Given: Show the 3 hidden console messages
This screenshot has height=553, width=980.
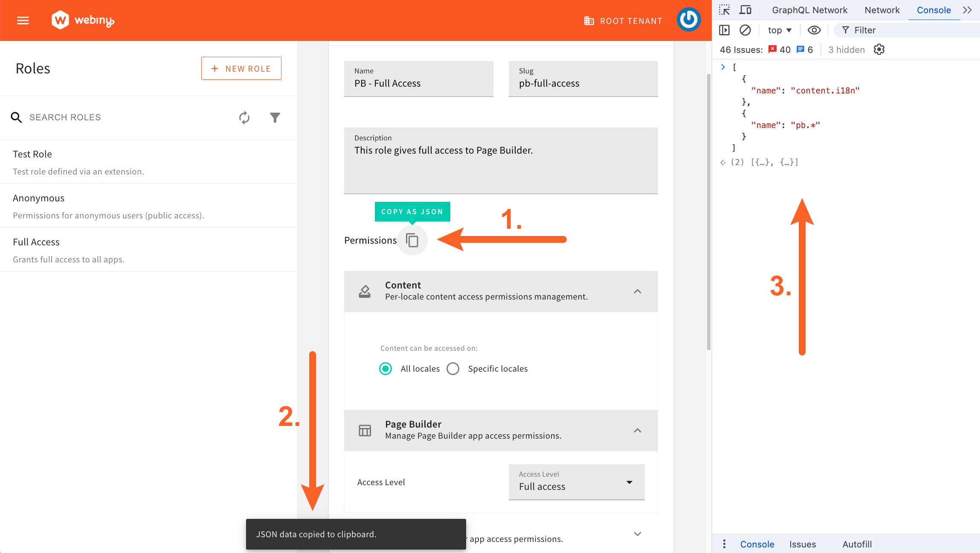Looking at the screenshot, I should click(x=846, y=49).
